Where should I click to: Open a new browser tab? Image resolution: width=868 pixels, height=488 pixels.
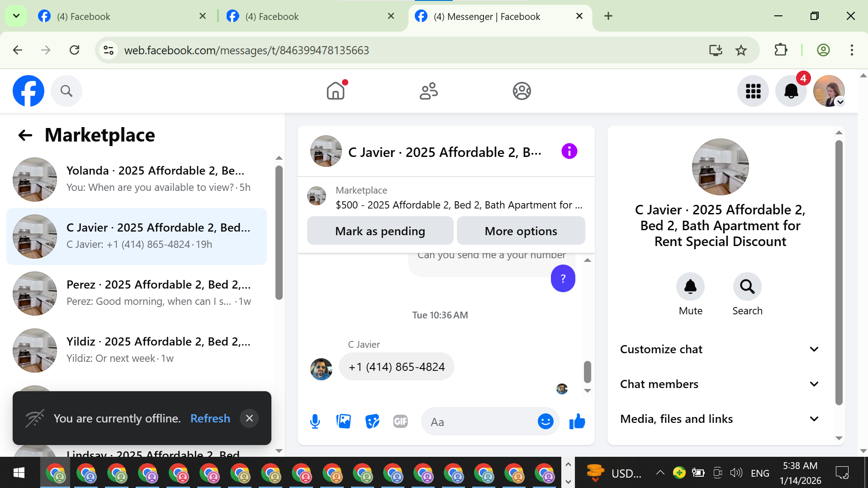608,16
